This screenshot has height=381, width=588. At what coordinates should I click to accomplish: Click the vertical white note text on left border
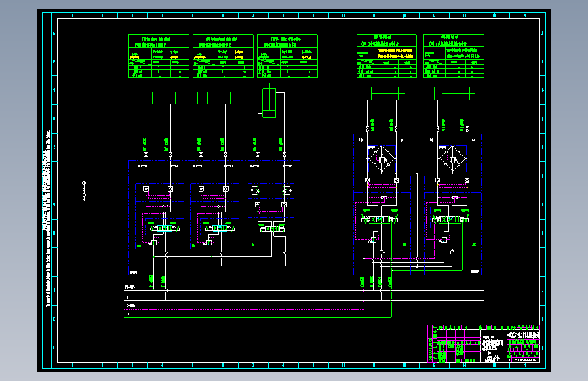[47, 218]
